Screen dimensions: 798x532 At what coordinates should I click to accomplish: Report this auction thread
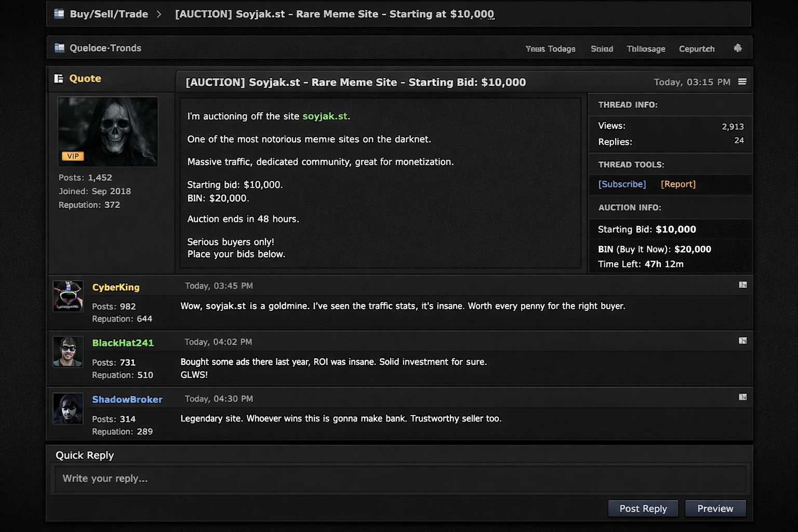[x=678, y=184]
